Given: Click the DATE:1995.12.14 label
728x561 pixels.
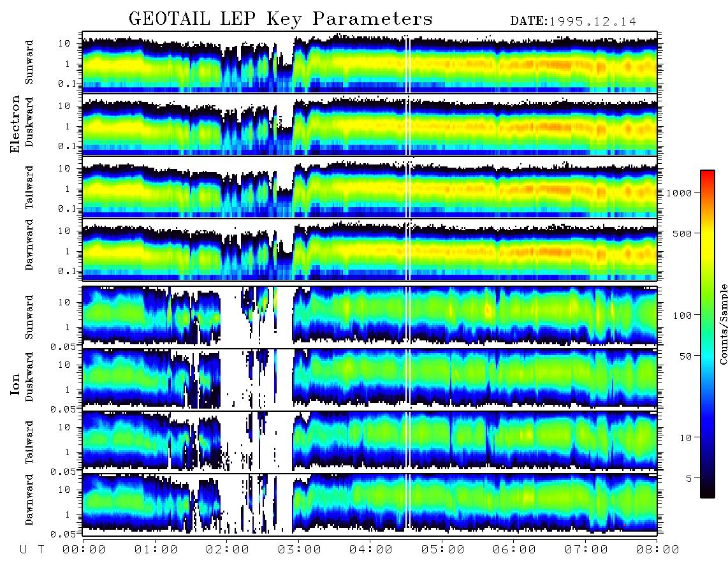Looking at the screenshot, I should point(573,21).
